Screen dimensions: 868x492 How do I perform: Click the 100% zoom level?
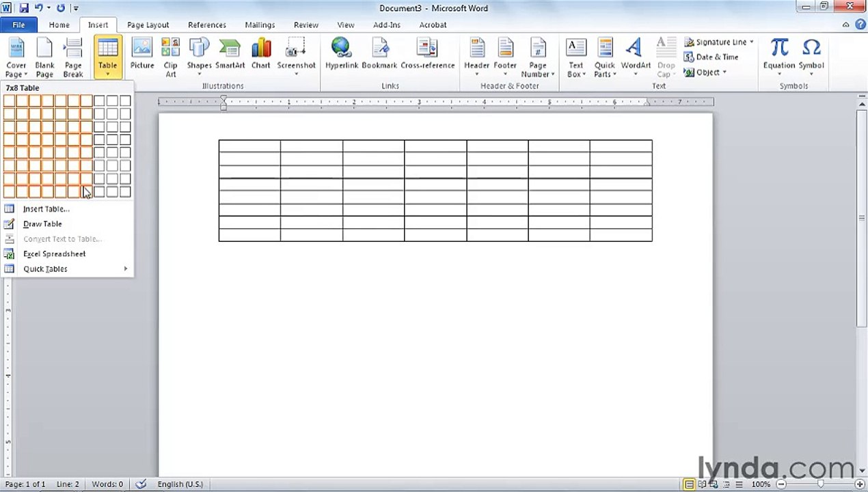[761, 484]
